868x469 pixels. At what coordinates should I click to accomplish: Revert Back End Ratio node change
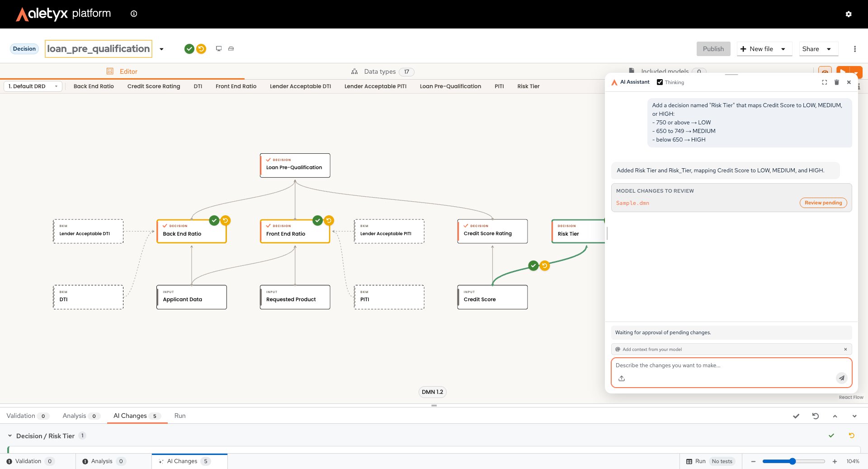pos(226,221)
